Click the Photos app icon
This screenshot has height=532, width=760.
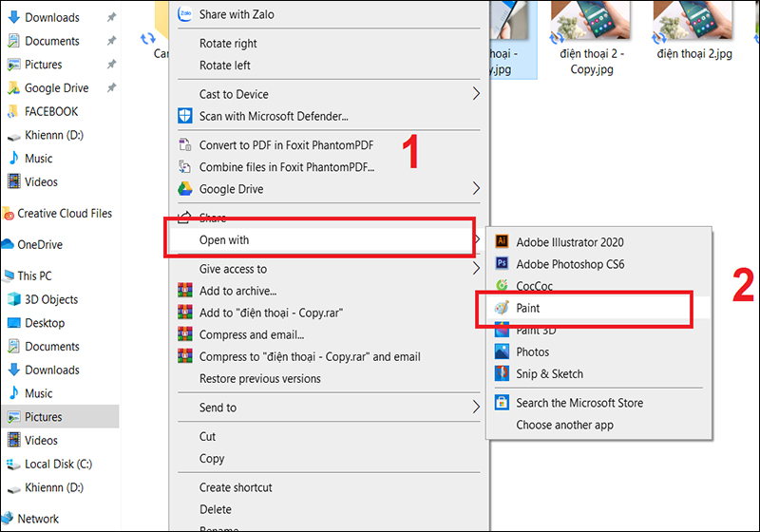[502, 352]
